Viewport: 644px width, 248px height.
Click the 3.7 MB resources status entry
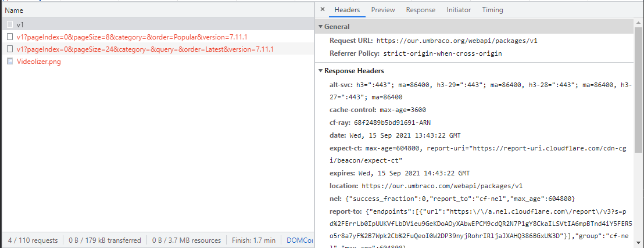tap(186, 240)
